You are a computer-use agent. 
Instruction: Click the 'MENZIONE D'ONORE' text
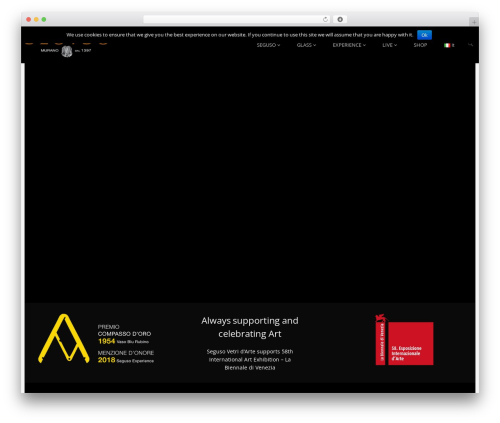pyautogui.click(x=126, y=353)
